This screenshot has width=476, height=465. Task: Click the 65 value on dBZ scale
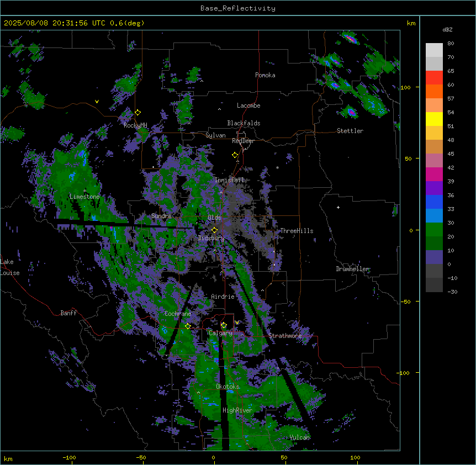point(451,71)
